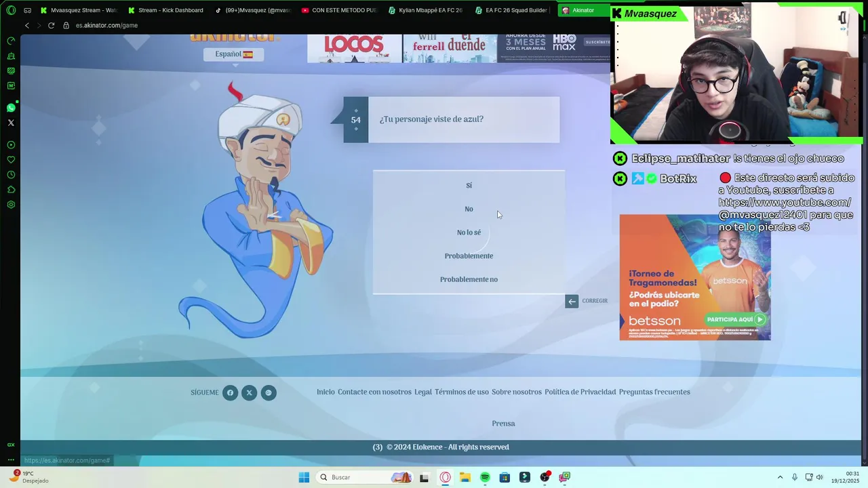This screenshot has width=868, height=488.
Task: Open bookmarks heart icon in sidebar
Action: coord(11,160)
